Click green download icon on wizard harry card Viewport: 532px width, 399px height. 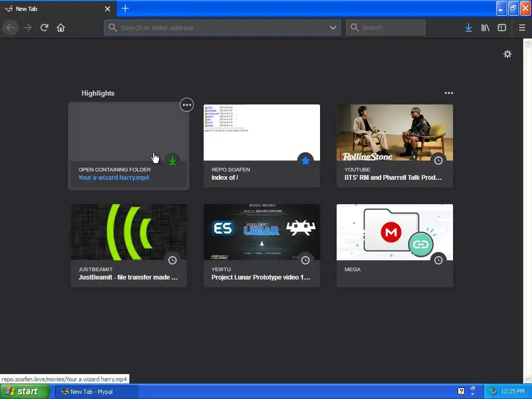tap(172, 161)
